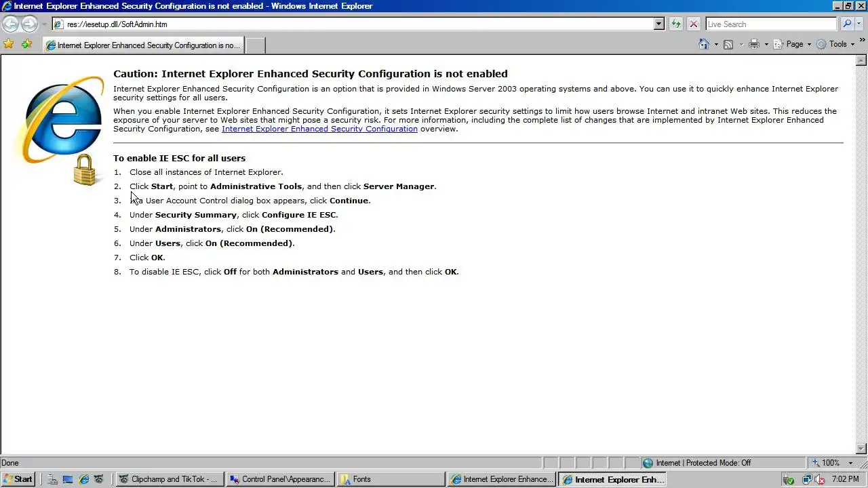868x488 pixels.
Task: Stop loading with the red X icon
Action: click(693, 24)
